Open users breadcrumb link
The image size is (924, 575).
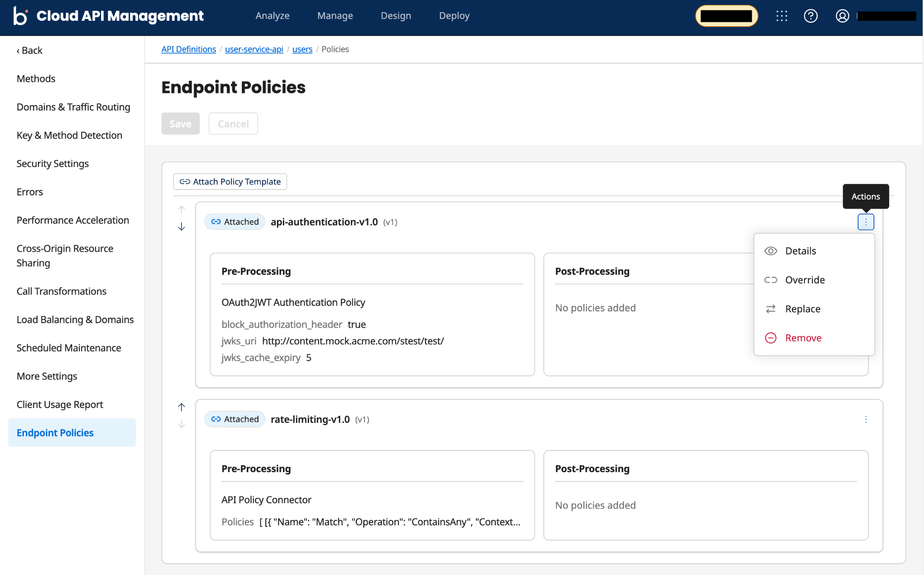(x=302, y=49)
